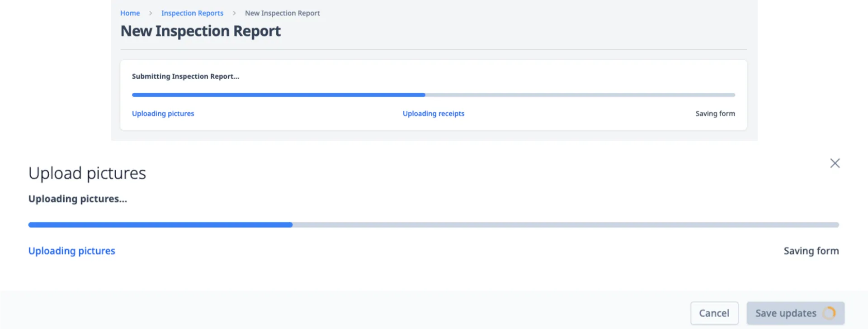Go to Inspection Reports breadcrumb
Viewport: 868px width, 329px height.
192,13
